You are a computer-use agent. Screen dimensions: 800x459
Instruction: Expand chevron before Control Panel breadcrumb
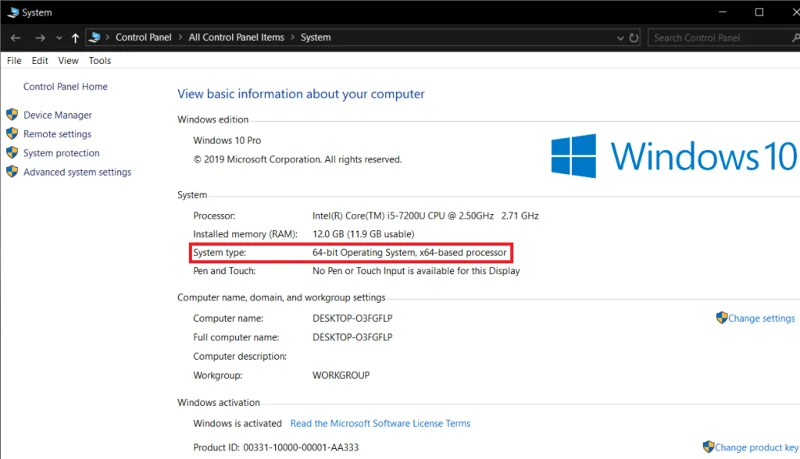pyautogui.click(x=108, y=37)
